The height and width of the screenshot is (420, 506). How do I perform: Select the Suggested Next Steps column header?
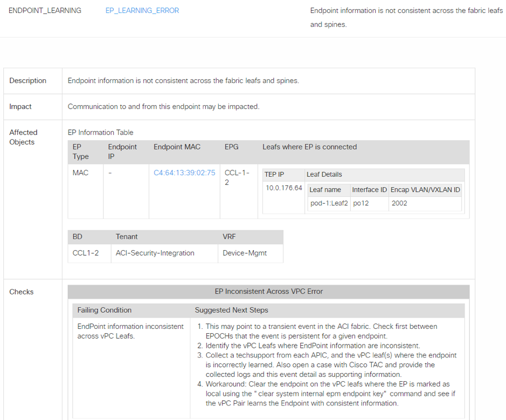(x=231, y=310)
